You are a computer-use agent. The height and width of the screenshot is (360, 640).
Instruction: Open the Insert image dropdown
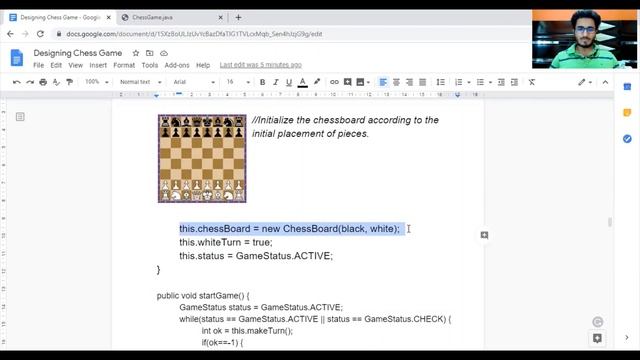[363, 82]
